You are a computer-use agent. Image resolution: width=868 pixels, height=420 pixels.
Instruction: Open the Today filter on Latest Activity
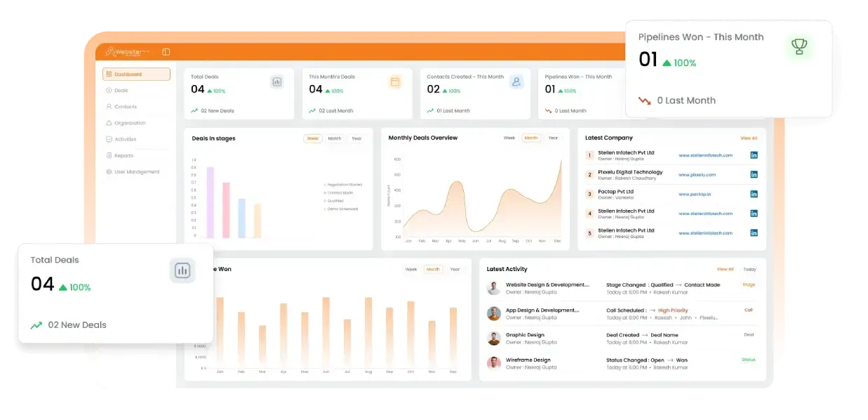[x=750, y=268]
